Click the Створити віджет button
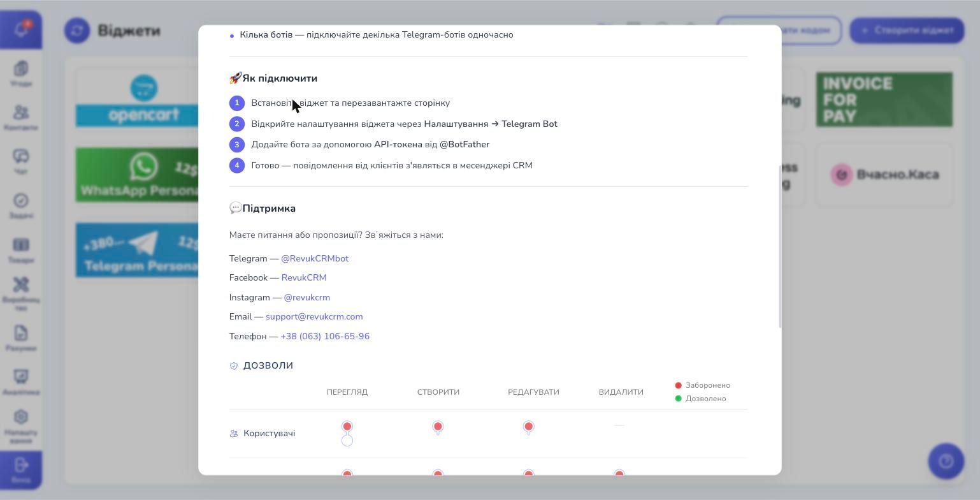The width and height of the screenshot is (980, 500). pyautogui.click(x=907, y=30)
